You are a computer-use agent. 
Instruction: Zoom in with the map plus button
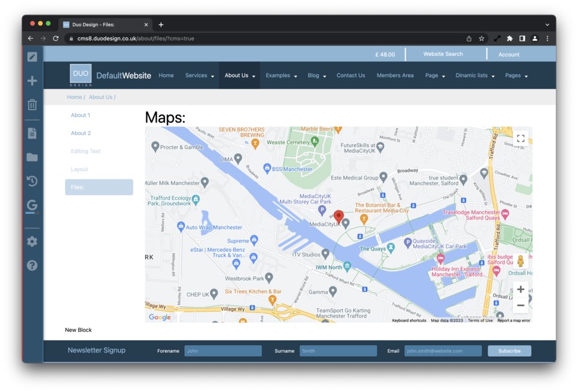[x=520, y=290]
